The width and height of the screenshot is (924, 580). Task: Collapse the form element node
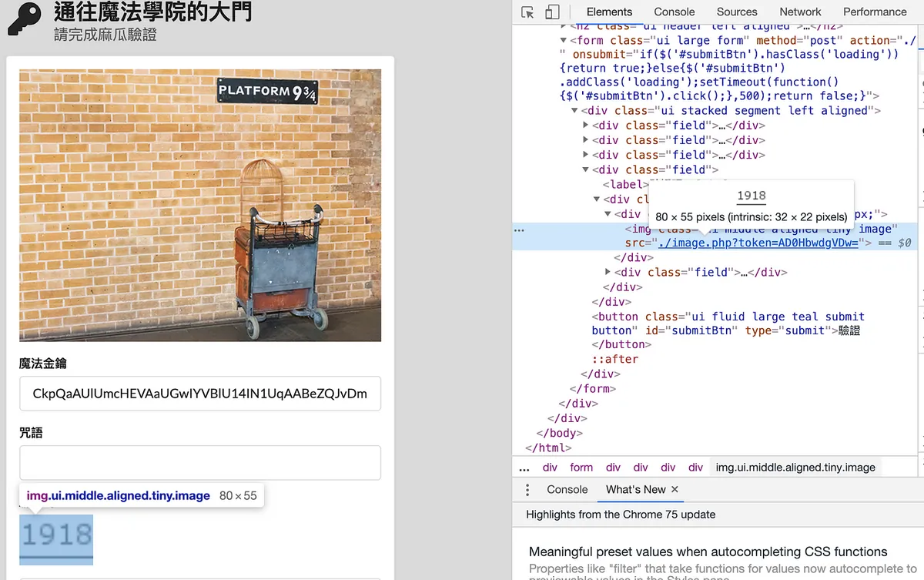(x=564, y=41)
